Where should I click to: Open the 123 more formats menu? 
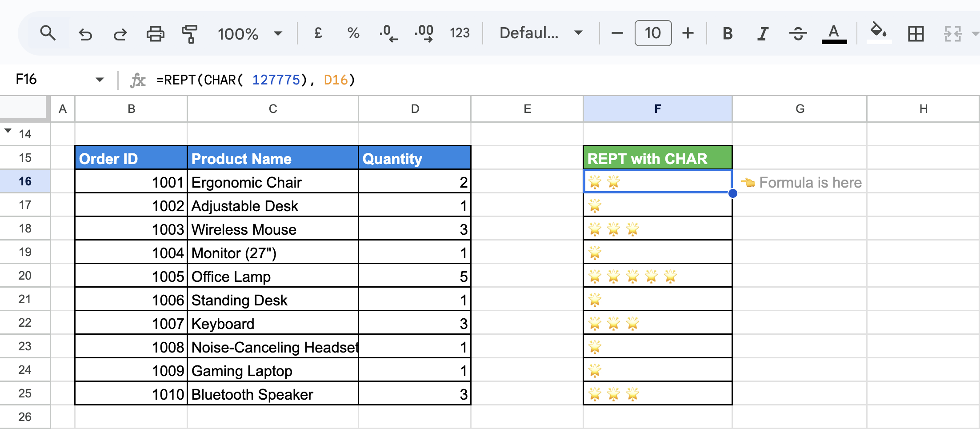click(x=460, y=33)
